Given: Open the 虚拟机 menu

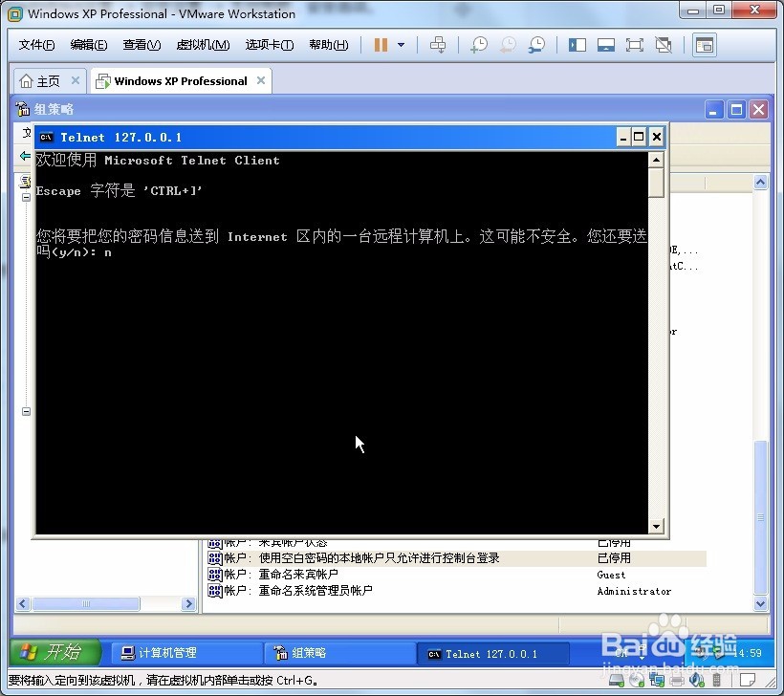Looking at the screenshot, I should pyautogui.click(x=203, y=44).
